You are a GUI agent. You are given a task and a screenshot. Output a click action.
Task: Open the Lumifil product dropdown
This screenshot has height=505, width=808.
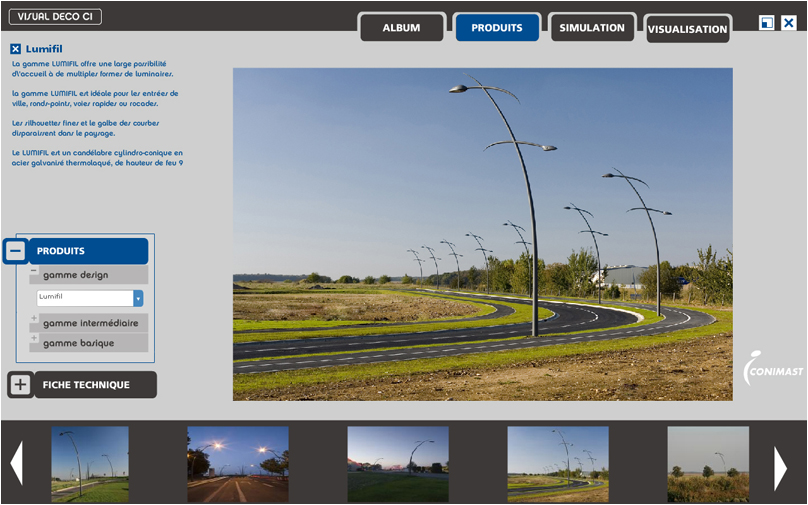coord(138,298)
